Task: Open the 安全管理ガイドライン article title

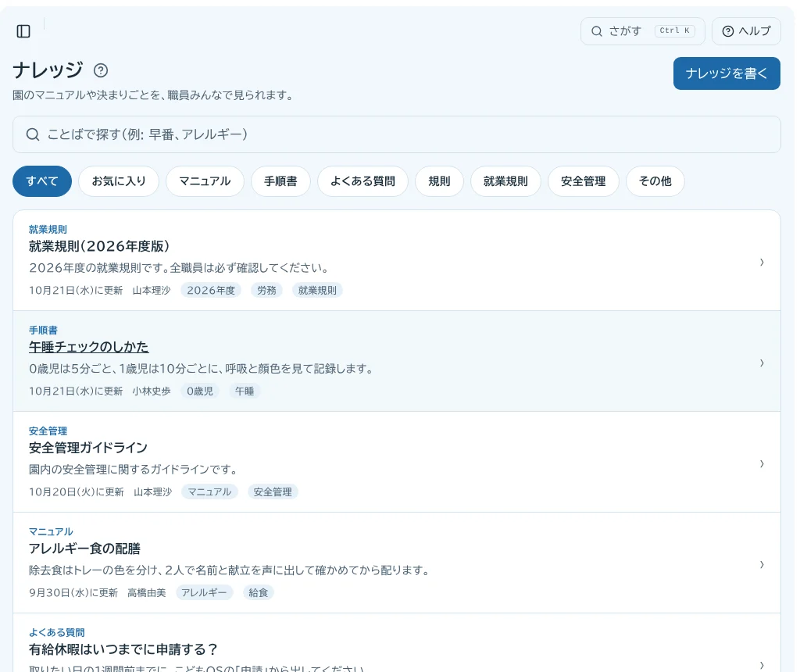Action: [x=88, y=448]
